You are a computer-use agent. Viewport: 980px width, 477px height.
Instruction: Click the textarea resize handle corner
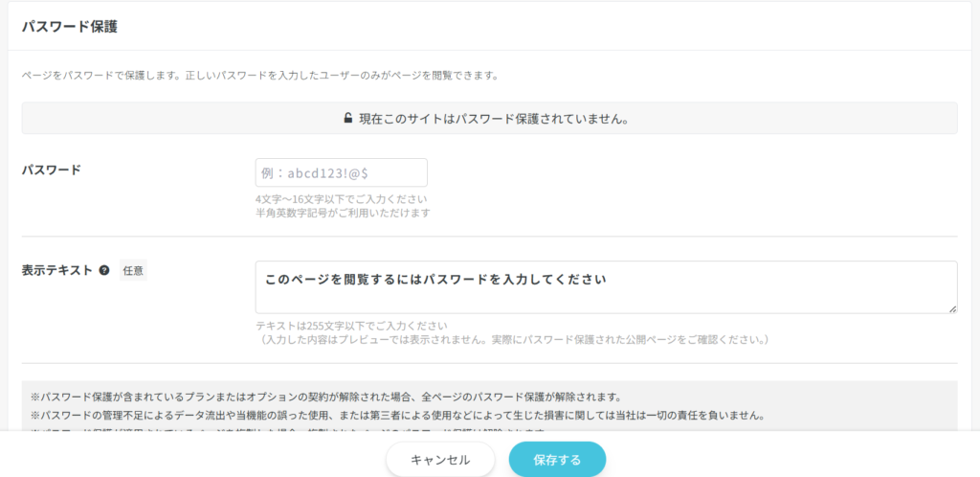pyautogui.click(x=951, y=307)
